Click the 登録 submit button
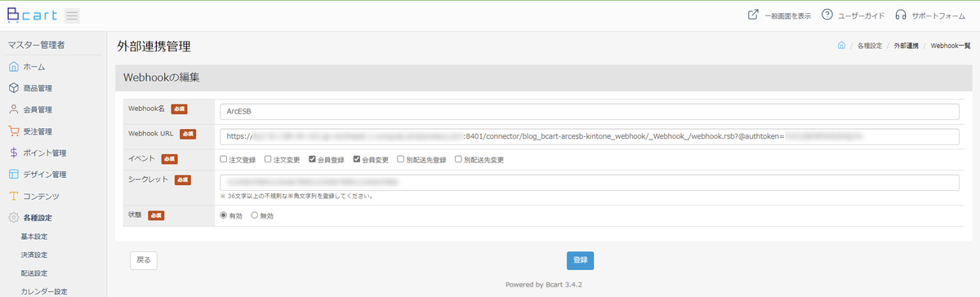 (x=580, y=260)
